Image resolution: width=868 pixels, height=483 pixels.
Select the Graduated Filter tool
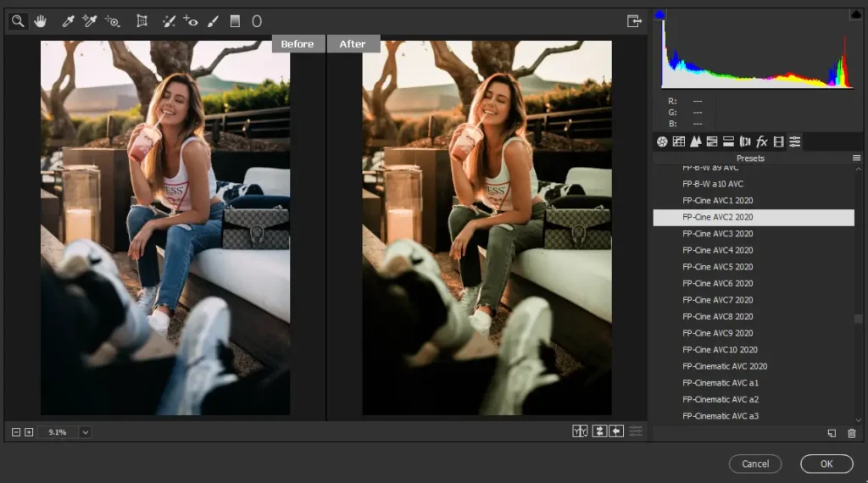[x=235, y=21]
